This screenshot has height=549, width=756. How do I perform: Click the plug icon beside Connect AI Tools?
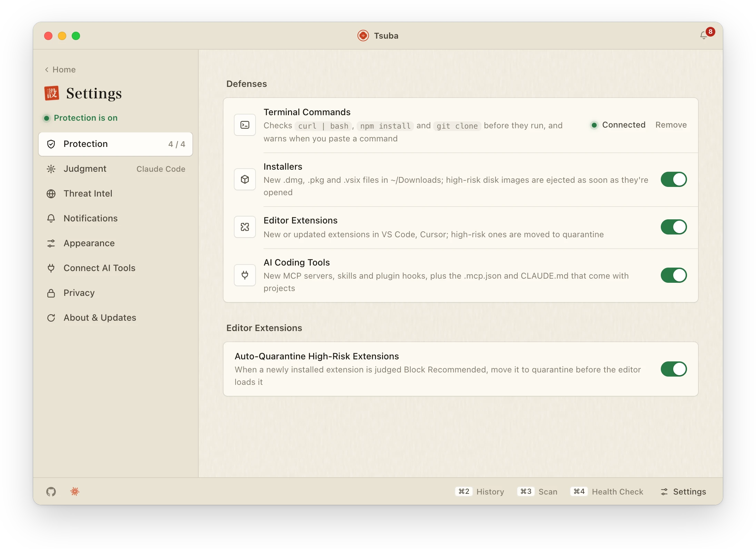coord(51,268)
